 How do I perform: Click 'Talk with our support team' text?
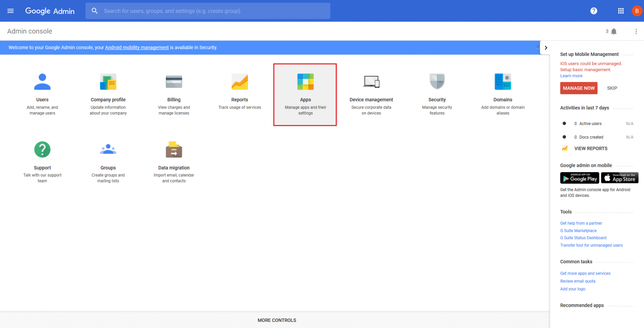pos(42,178)
